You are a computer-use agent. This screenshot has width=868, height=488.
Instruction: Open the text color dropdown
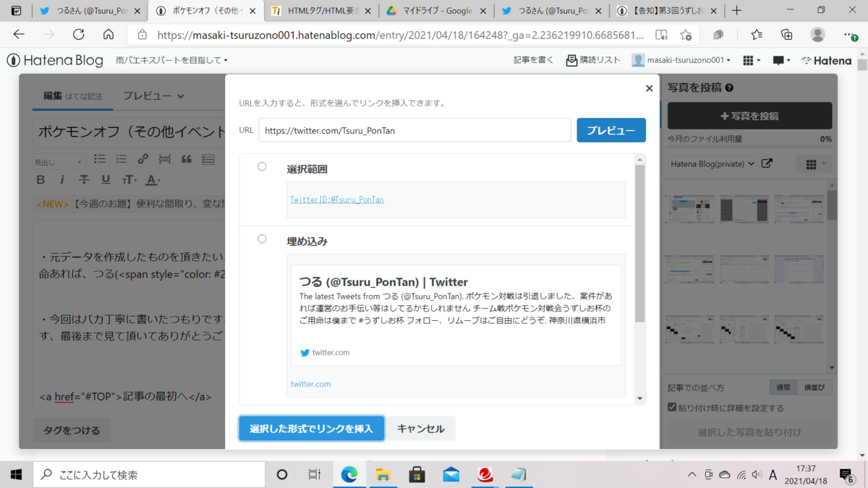(151, 179)
